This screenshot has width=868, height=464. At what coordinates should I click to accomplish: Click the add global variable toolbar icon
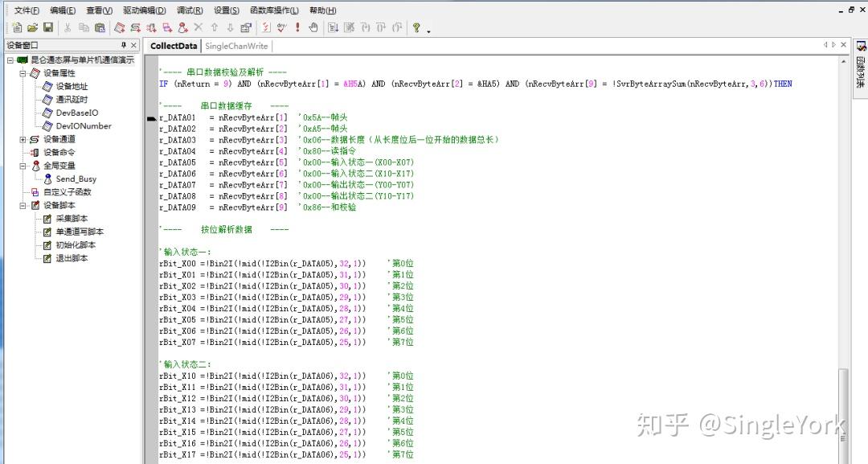coord(182,27)
